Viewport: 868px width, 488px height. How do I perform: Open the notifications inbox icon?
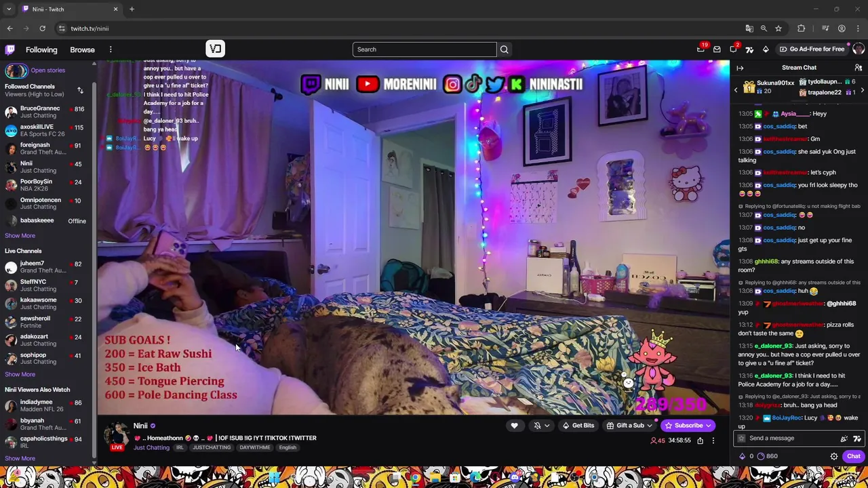tap(717, 49)
